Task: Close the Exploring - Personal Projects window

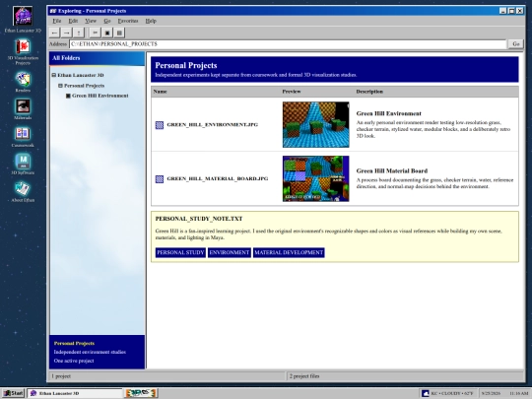Action: (519, 11)
